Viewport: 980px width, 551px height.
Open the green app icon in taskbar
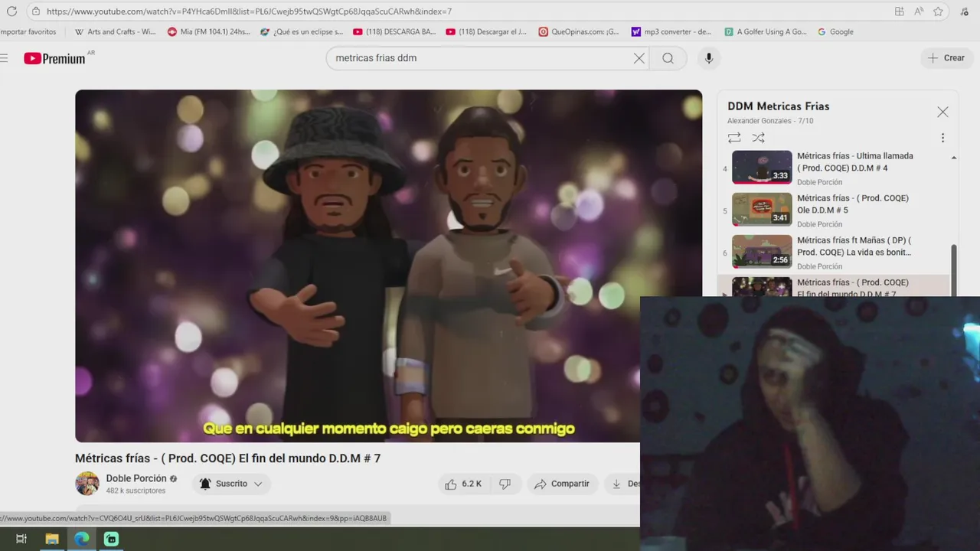point(112,539)
